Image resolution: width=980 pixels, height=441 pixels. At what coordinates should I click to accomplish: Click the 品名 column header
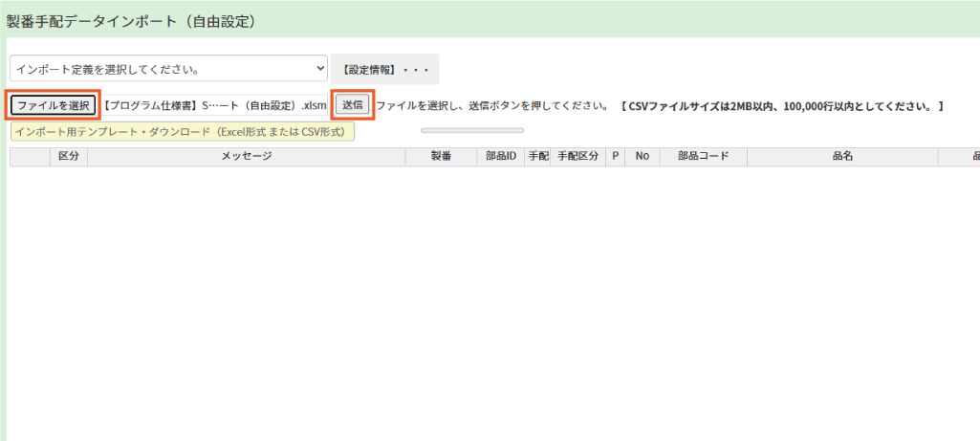[842, 157]
